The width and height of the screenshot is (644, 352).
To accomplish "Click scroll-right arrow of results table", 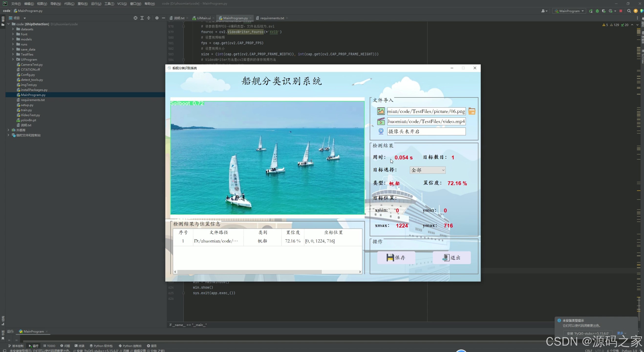I will point(360,272).
